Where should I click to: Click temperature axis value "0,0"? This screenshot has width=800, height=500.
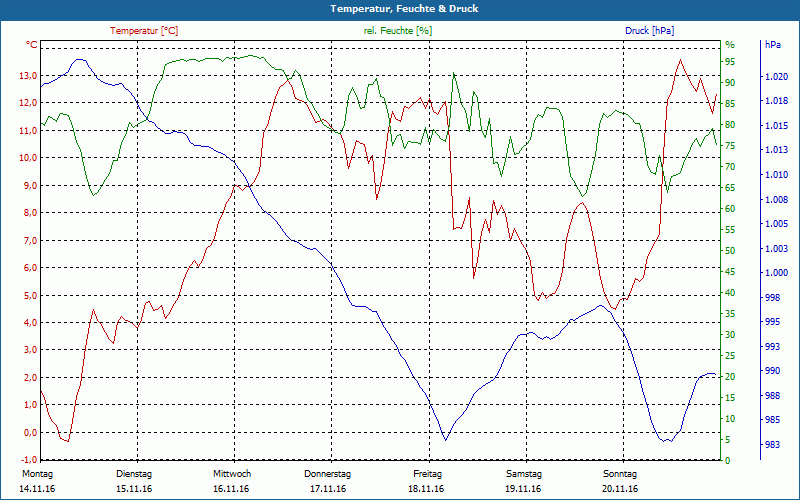click(29, 433)
